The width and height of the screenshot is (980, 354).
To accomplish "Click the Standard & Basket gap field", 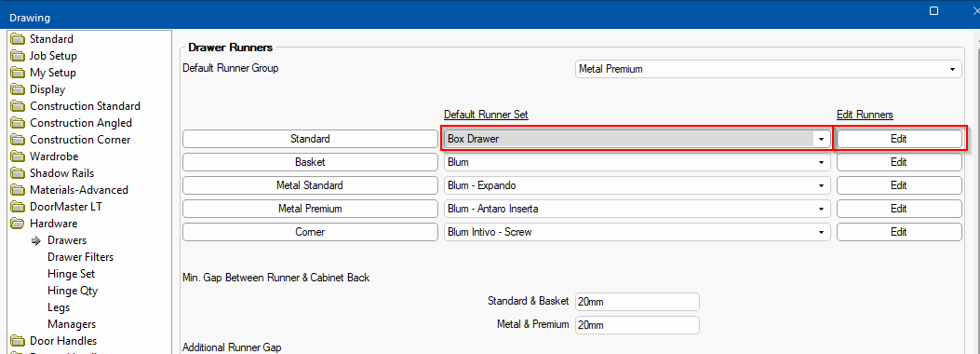I will [x=637, y=302].
